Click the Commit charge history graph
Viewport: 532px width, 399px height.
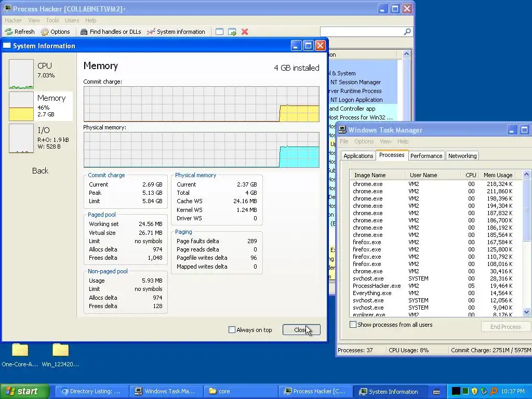point(201,104)
